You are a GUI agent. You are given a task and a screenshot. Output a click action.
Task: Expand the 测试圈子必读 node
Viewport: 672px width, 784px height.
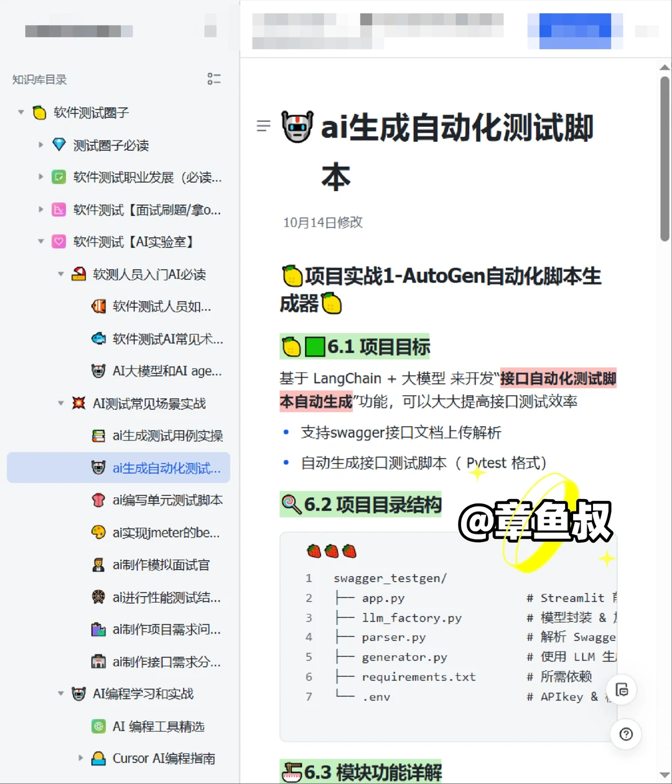39,145
